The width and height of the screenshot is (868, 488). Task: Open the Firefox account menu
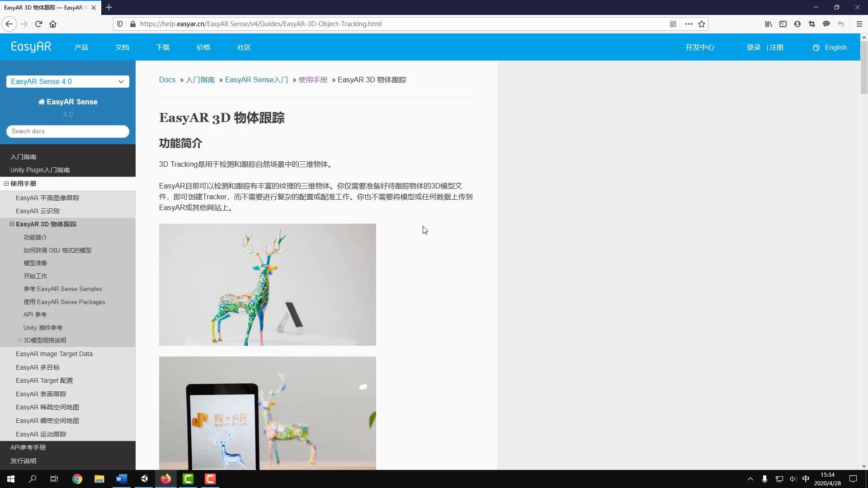click(797, 23)
